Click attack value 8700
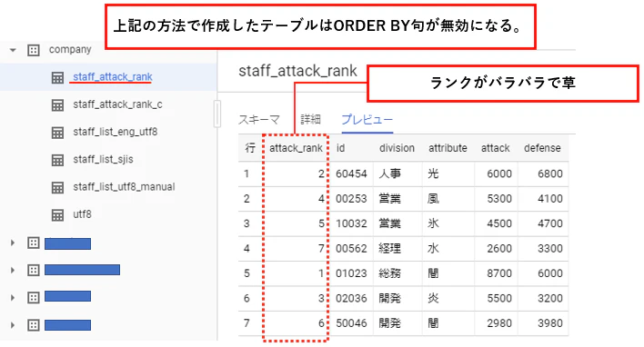This screenshot has width=644, height=347. coord(499,273)
